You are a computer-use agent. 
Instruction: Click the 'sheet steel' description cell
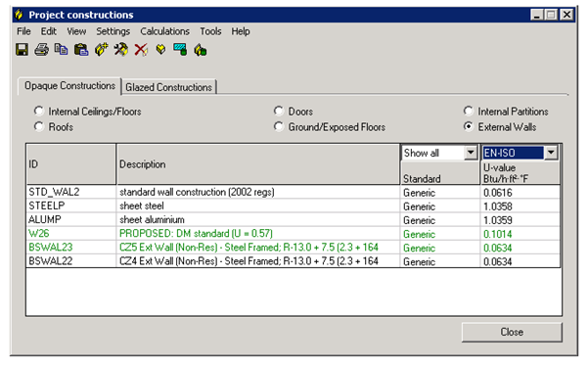click(x=258, y=206)
